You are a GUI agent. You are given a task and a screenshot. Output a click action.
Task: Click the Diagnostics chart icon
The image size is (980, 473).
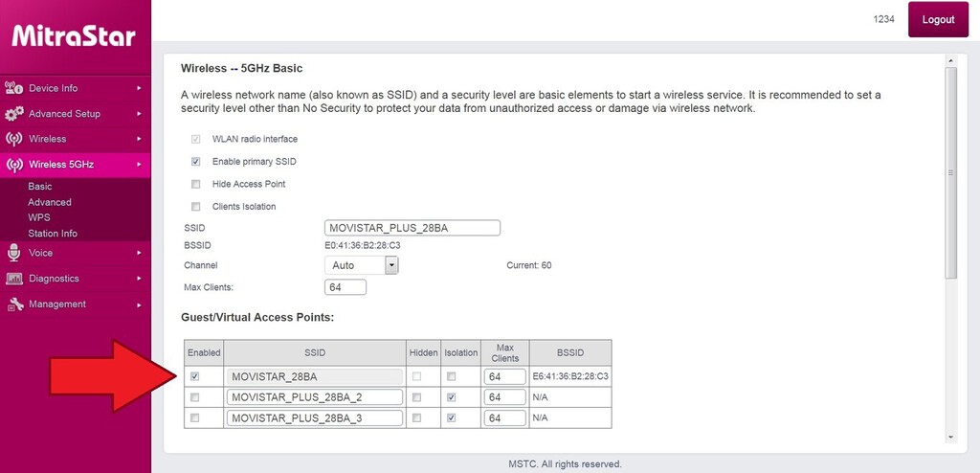pyautogui.click(x=13, y=279)
